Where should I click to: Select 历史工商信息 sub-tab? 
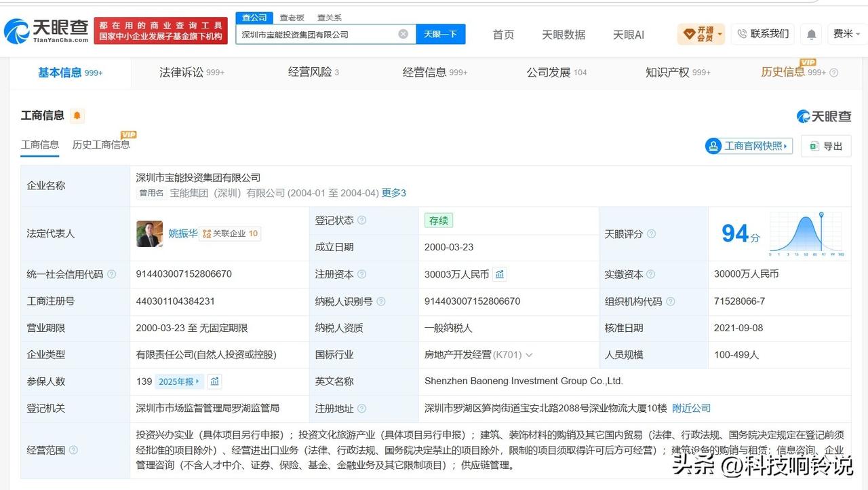[x=101, y=145]
